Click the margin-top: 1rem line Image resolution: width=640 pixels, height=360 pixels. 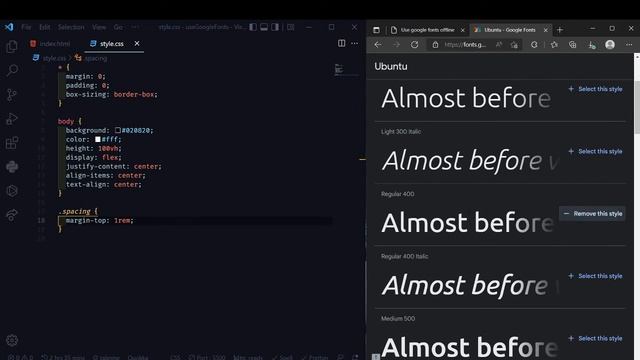(100, 220)
